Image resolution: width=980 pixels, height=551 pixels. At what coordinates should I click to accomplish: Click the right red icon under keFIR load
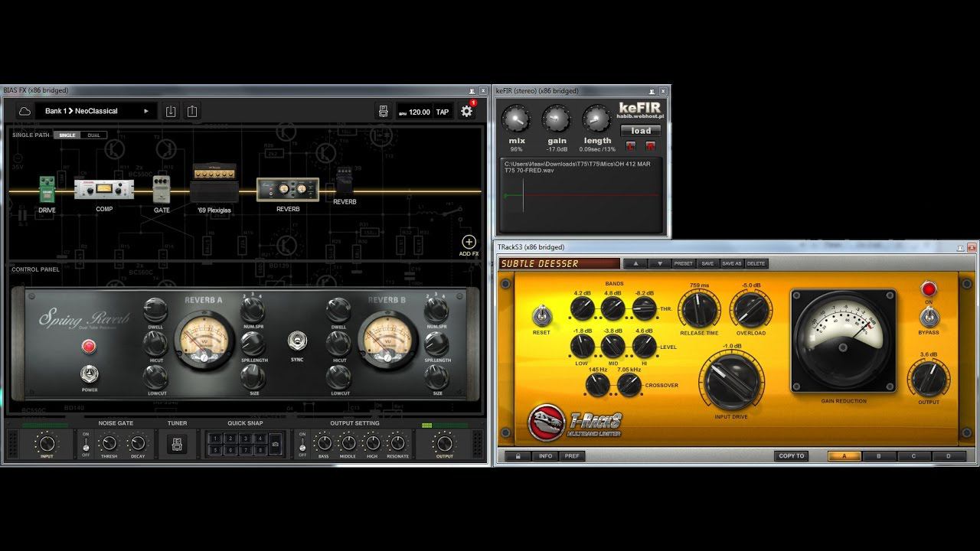651,145
